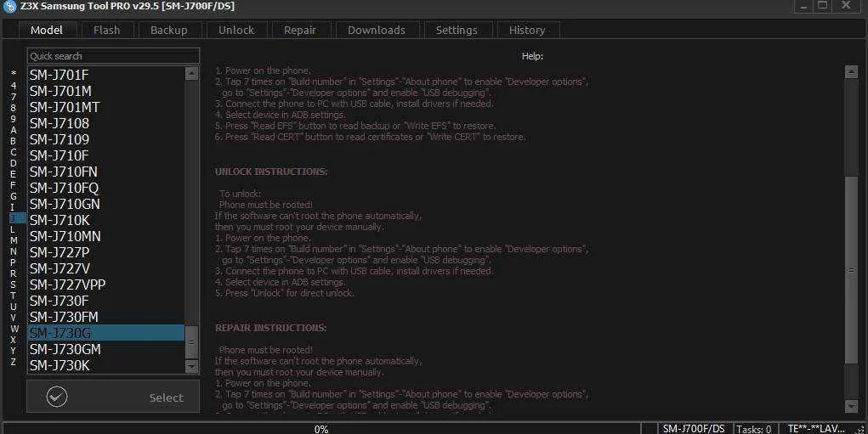Viewport: 868px width, 434px height.
Task: Jump to letter M in index
Action: click(14, 240)
